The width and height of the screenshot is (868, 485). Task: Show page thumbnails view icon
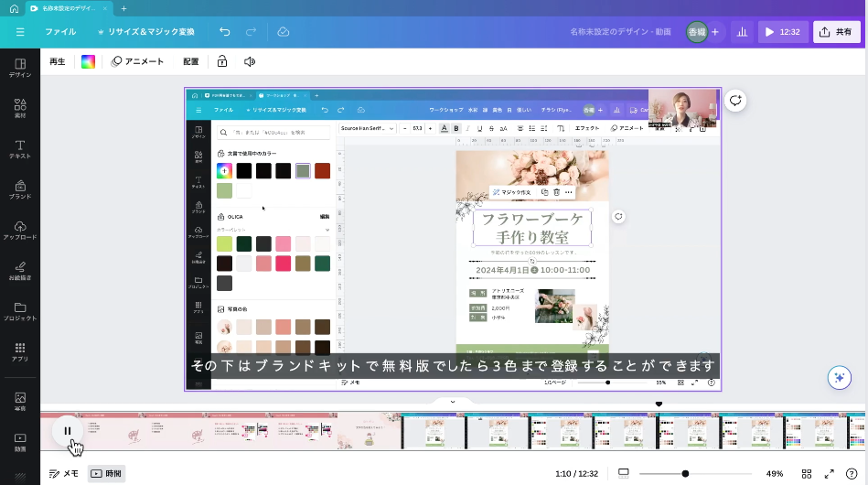[x=623, y=473]
